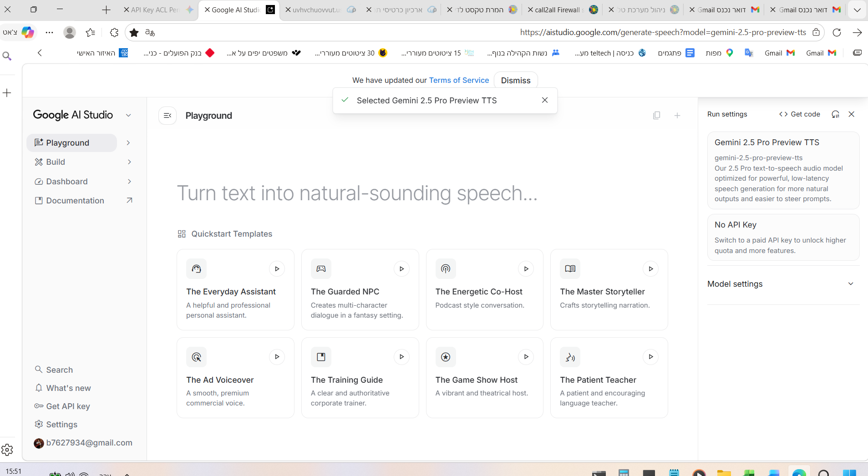Viewport: 868px width, 476px height.
Task: Click the plus icon for new chat
Action: click(x=677, y=116)
